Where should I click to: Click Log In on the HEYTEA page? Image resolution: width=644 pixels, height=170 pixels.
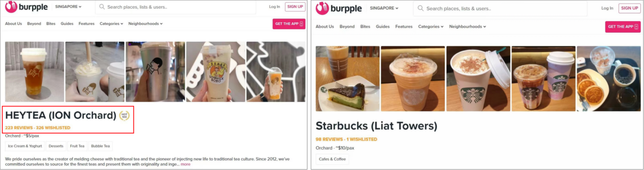[x=274, y=7]
